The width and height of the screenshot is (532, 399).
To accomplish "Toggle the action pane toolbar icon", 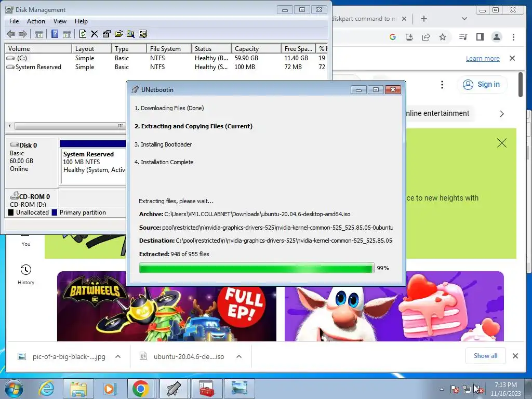I will click(x=67, y=34).
